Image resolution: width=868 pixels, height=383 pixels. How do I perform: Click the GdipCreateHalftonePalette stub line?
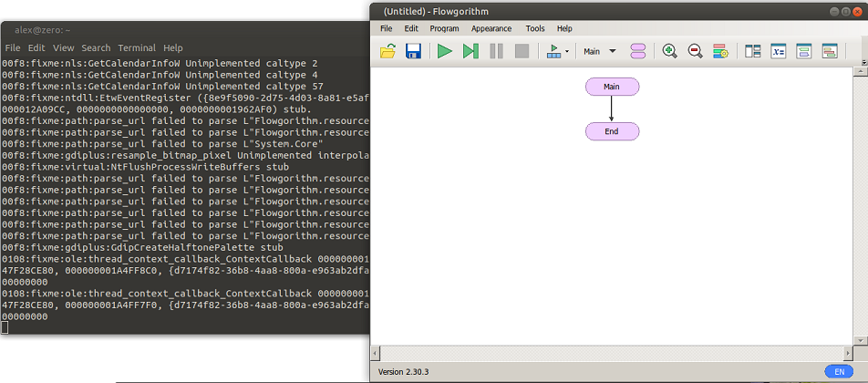click(x=143, y=247)
